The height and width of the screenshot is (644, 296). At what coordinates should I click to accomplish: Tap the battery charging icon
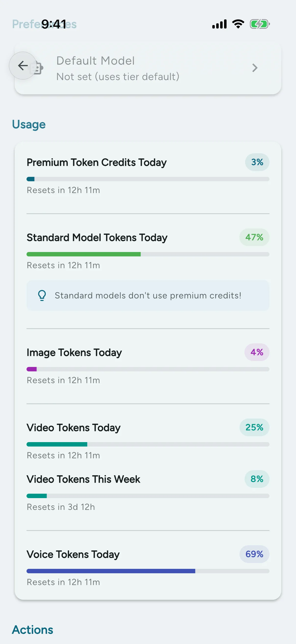[x=260, y=24]
